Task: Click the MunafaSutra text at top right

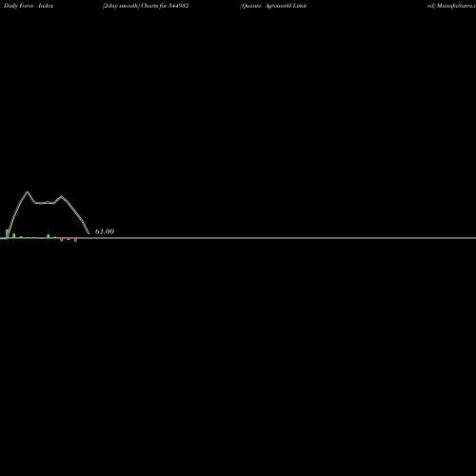Action: [456, 6]
